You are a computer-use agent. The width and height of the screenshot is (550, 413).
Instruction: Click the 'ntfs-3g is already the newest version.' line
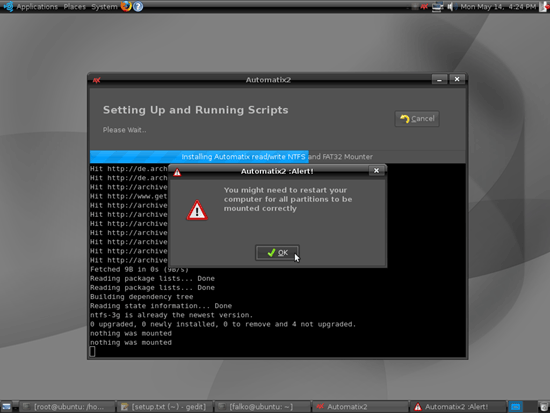172,315
